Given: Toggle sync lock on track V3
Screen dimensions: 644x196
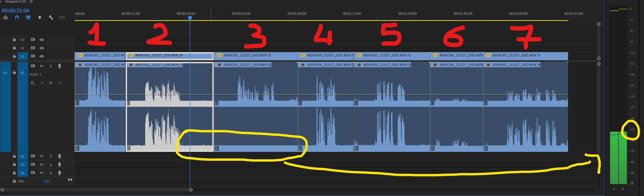Looking at the screenshot, I should coord(33,40).
